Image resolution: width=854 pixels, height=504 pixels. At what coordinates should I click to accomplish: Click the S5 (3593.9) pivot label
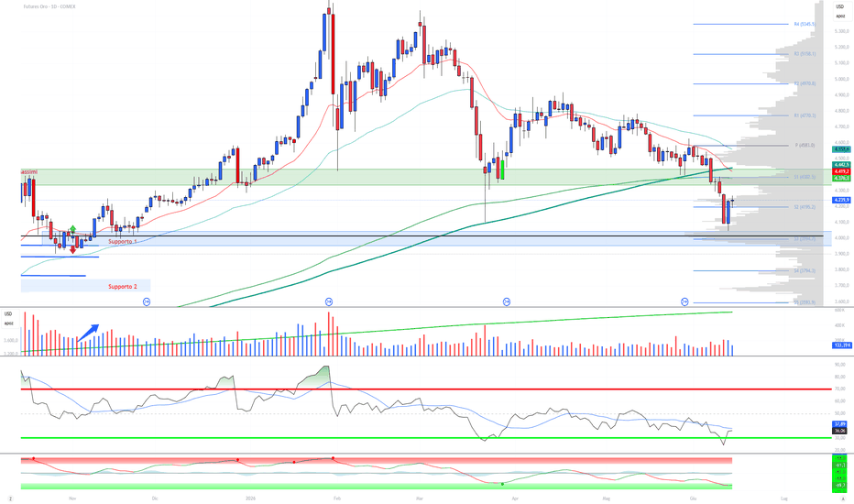804,302
